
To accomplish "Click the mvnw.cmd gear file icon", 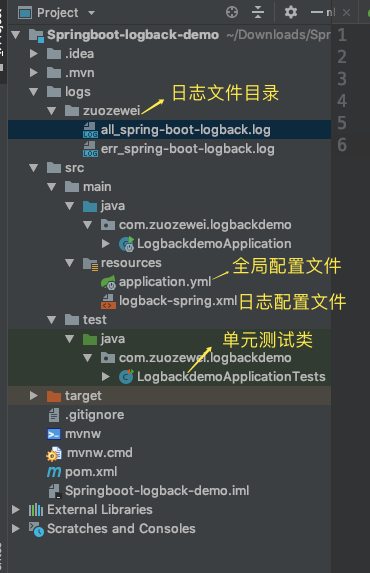I will [x=54, y=454].
